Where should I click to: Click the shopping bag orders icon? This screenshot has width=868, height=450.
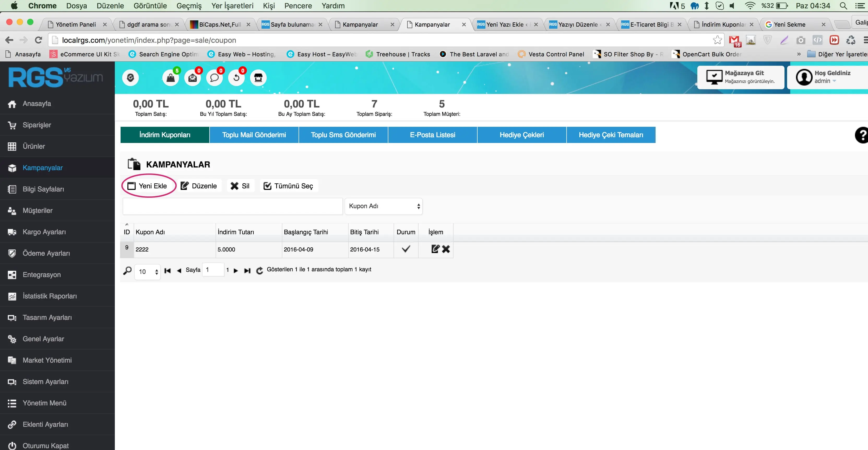pos(170,78)
